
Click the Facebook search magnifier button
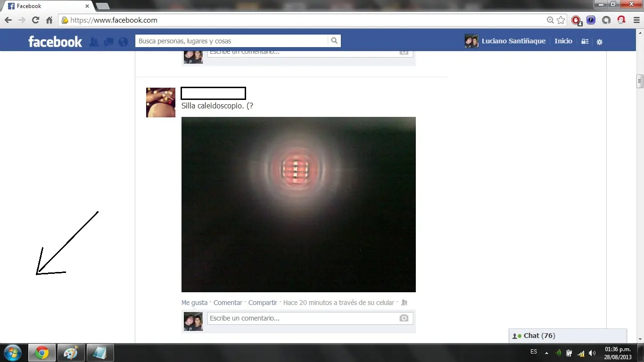click(x=334, y=41)
